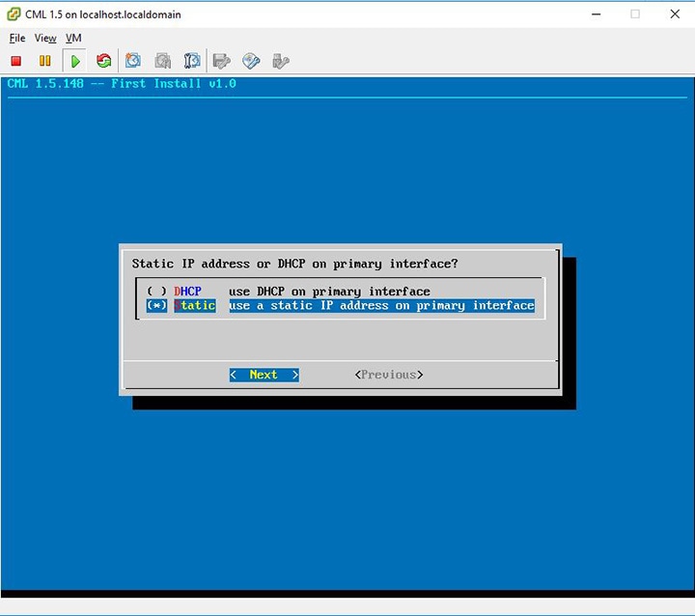Click the green power on play button
The height and width of the screenshot is (616, 695).
pos(75,61)
